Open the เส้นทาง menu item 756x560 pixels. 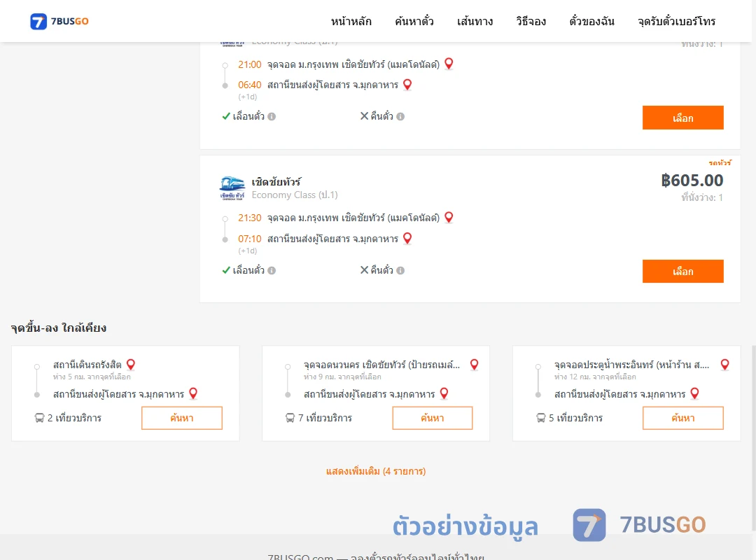coord(475,21)
